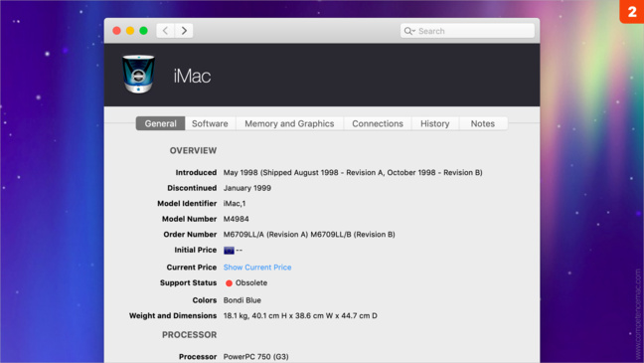This screenshot has width=644, height=363.
Task: Click the Model Identifier field label
Action: (187, 204)
